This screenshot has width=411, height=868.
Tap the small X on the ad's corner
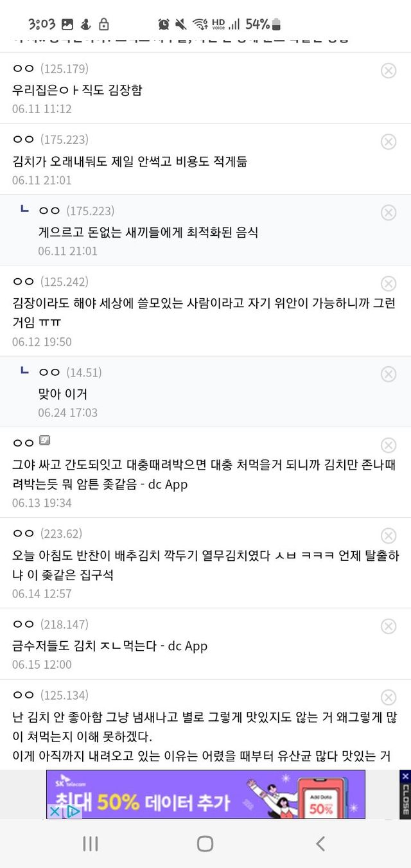55,811
